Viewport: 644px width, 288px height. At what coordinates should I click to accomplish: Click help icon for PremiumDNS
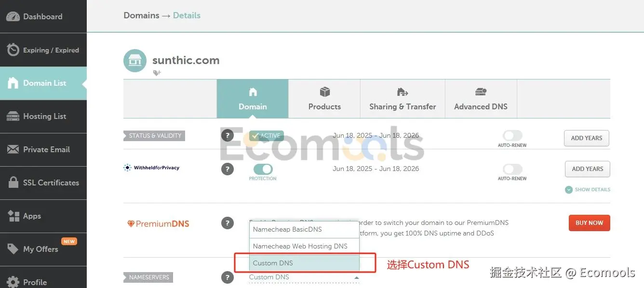[x=227, y=223]
